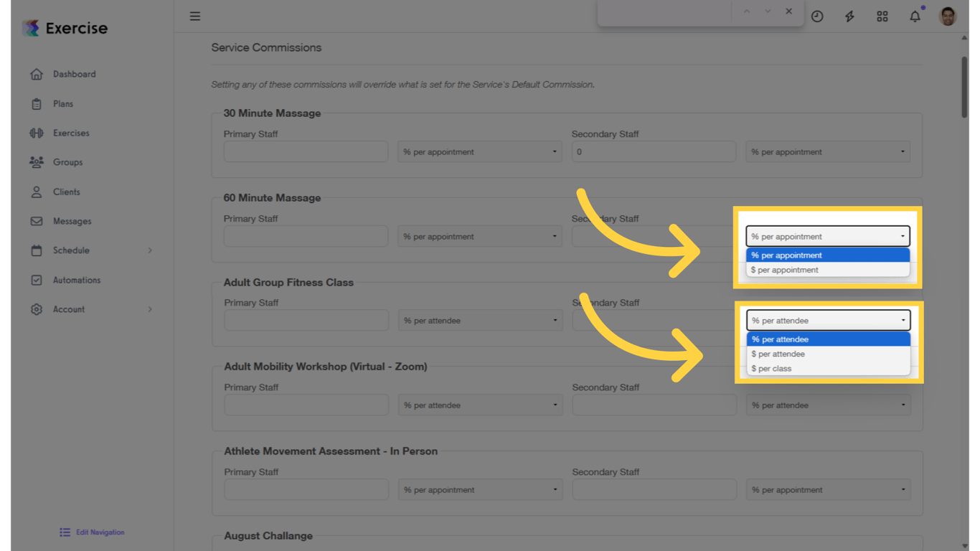
Task: Choose '$ per class' from the attendee dropdown
Action: tap(772, 368)
